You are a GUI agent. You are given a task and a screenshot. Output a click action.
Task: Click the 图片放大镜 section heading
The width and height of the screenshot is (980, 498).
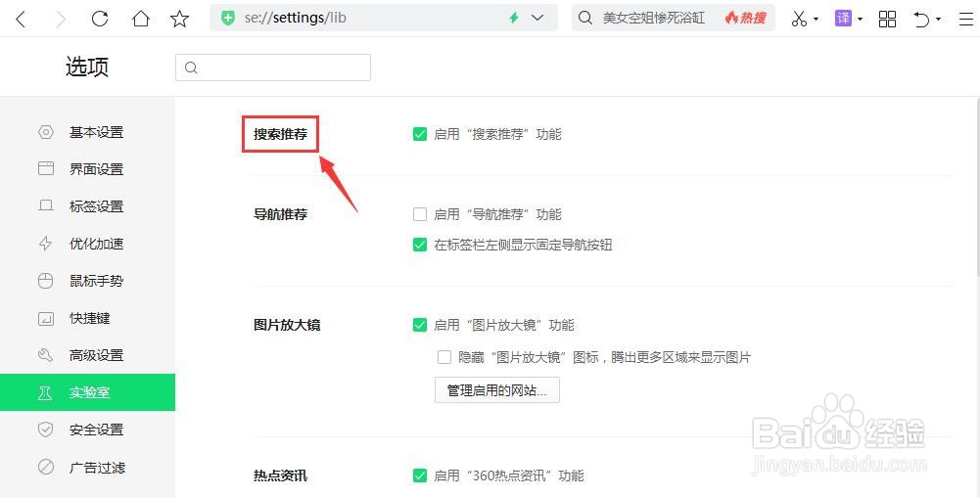[287, 325]
